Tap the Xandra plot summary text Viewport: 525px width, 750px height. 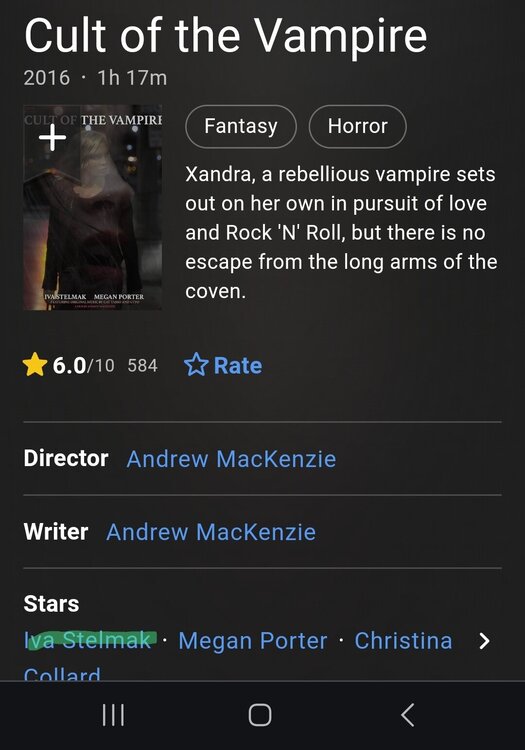[341, 232]
